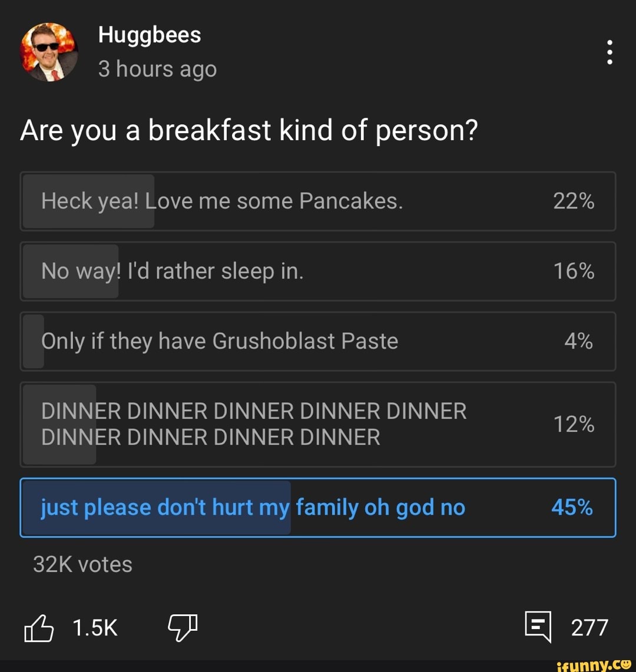Vote for 'Heck yea! Love me some Pancakes.'
Image resolution: width=636 pixels, height=672 pixels.
[318, 201]
